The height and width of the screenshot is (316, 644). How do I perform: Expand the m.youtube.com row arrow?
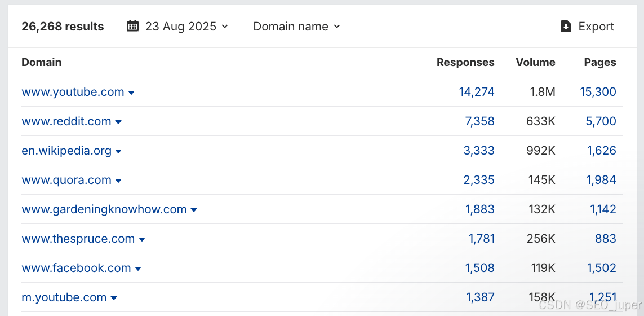(x=114, y=298)
